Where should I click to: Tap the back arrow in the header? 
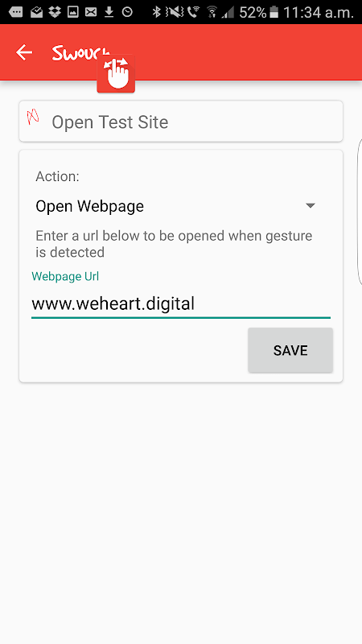24,52
